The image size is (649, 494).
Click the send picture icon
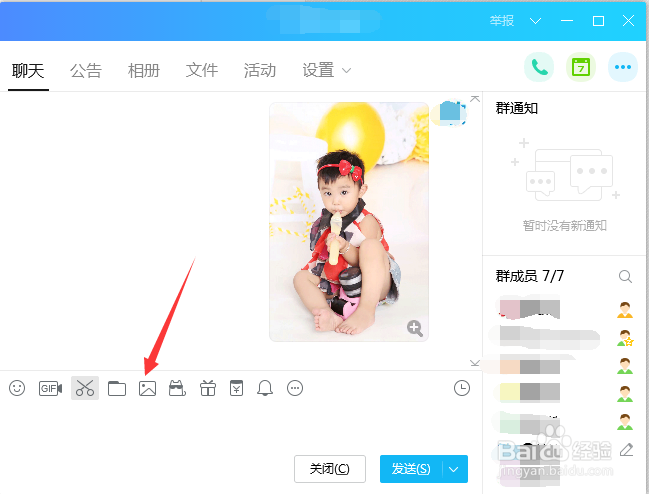pyautogui.click(x=147, y=388)
